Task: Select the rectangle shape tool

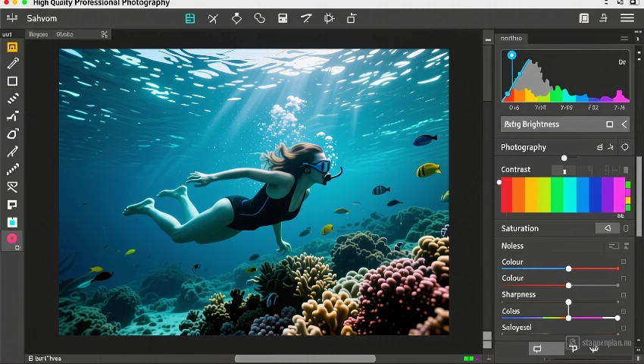Action: point(12,81)
